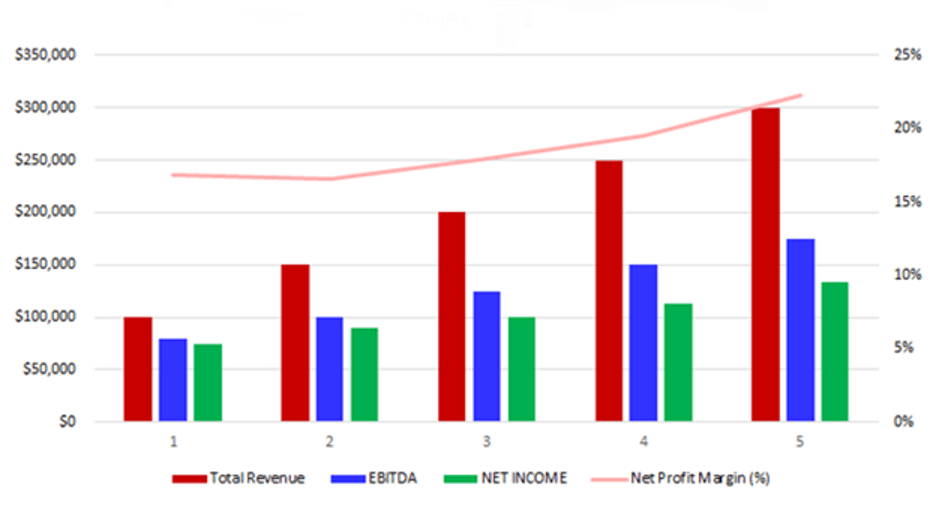Click the $50,000 left axis label
Screen dimensions: 936x508
point(50,370)
